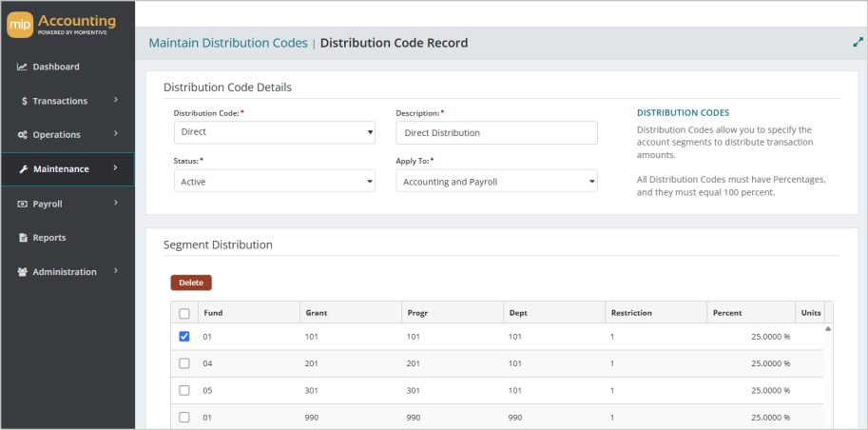Click the table scrollbar up arrow
The image size is (868, 430).
tap(828, 328)
